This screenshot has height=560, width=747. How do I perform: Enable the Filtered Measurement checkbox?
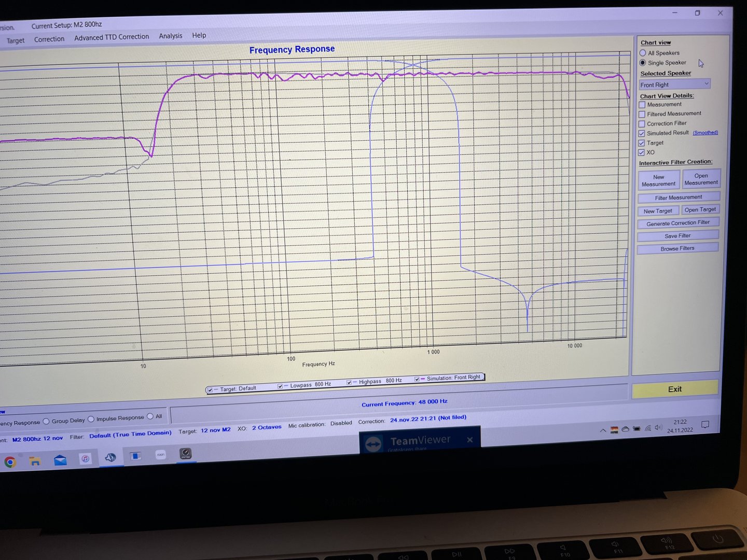click(x=642, y=114)
